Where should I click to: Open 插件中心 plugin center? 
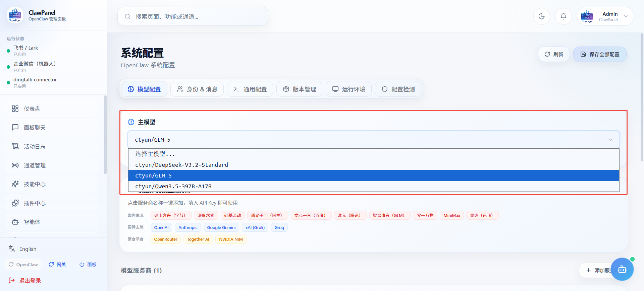point(35,203)
